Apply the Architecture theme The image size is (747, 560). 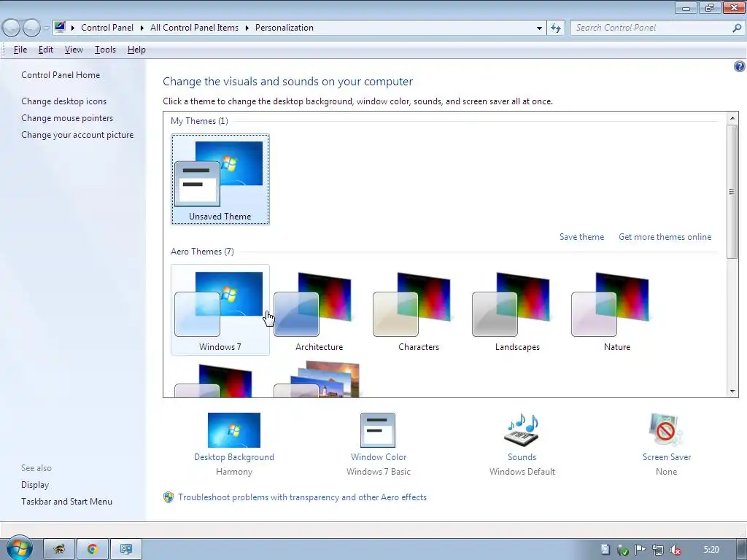320,310
